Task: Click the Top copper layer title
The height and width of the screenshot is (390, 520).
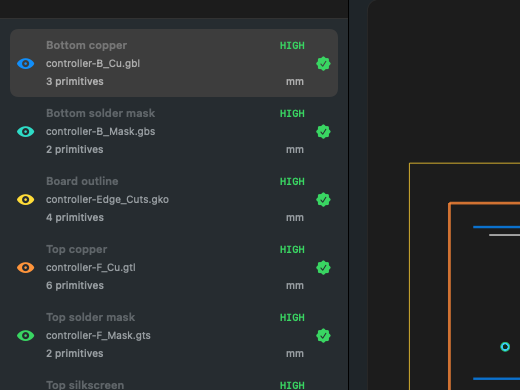Action: click(x=77, y=249)
